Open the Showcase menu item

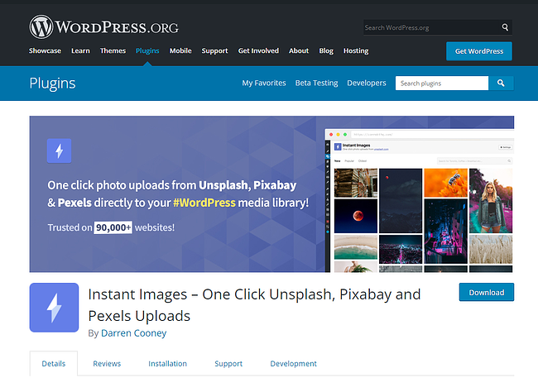[x=45, y=50]
